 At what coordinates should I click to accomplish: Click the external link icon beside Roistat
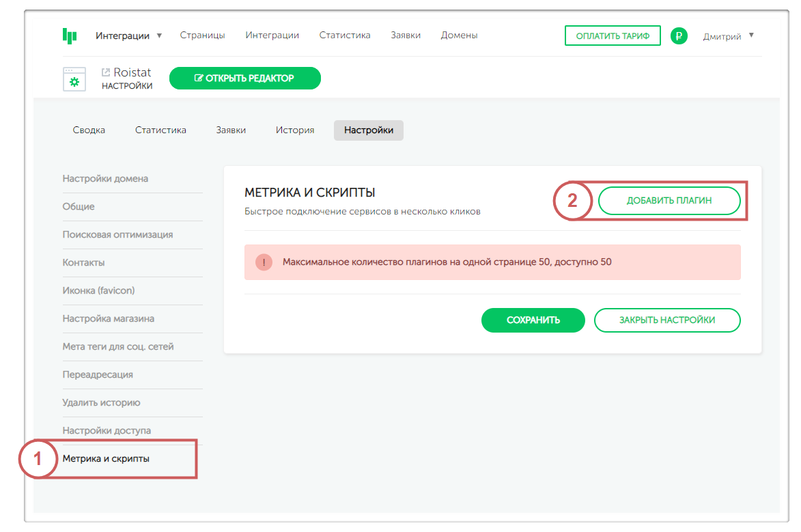[106, 72]
